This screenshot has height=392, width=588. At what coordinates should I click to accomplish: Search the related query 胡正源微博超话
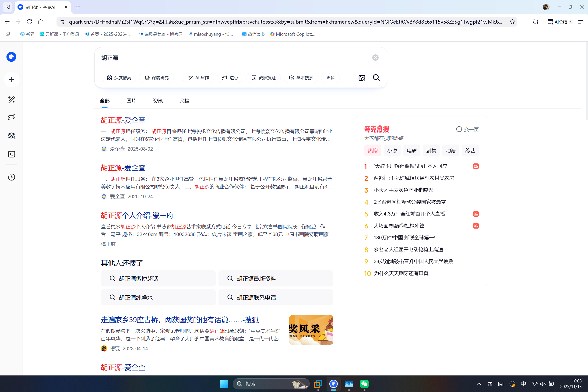158,278
